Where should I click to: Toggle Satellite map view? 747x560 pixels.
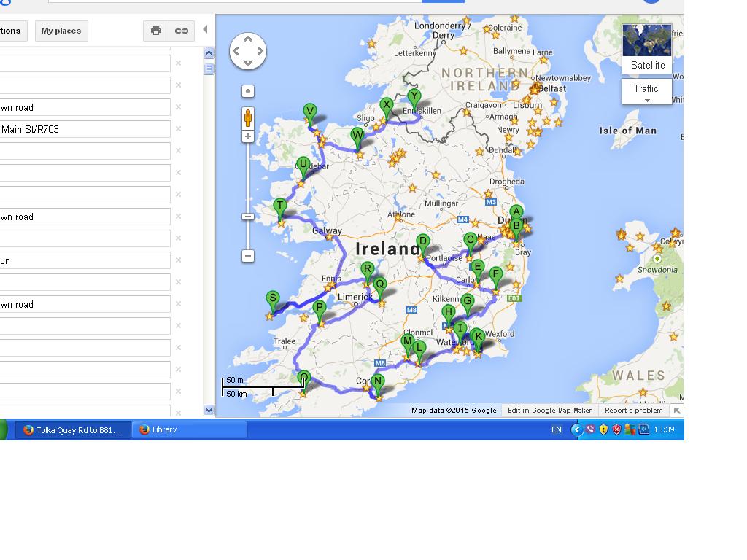coord(647,49)
